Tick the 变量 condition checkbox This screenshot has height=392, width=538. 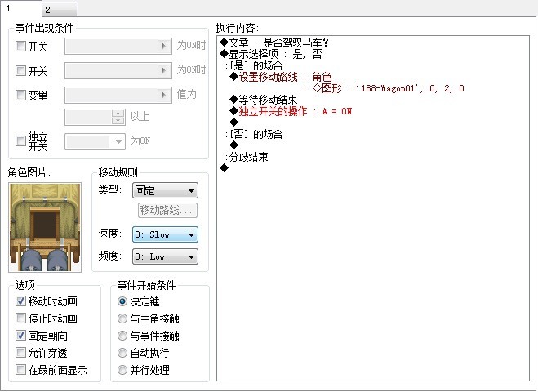[20, 95]
